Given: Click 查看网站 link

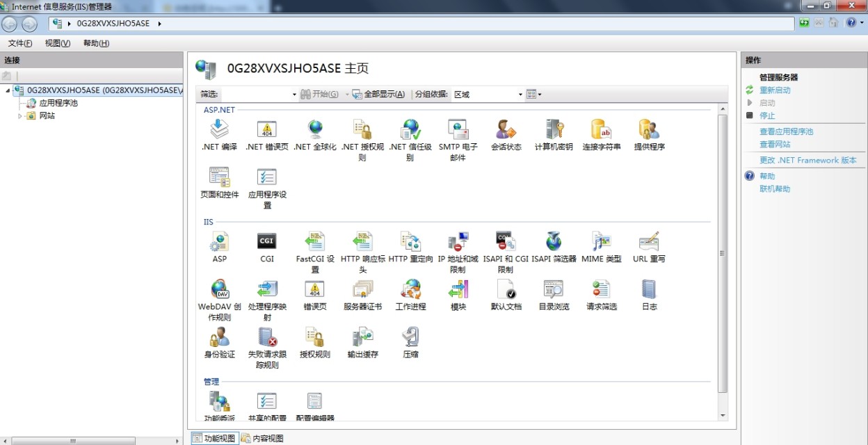Looking at the screenshot, I should (775, 144).
